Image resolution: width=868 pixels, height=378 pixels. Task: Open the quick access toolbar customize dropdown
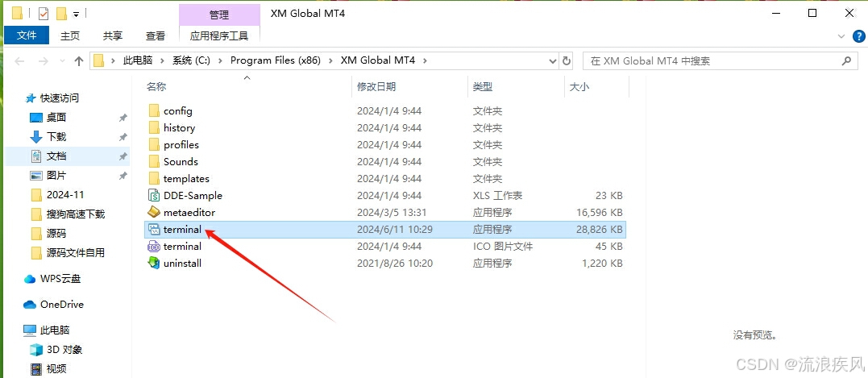click(76, 14)
